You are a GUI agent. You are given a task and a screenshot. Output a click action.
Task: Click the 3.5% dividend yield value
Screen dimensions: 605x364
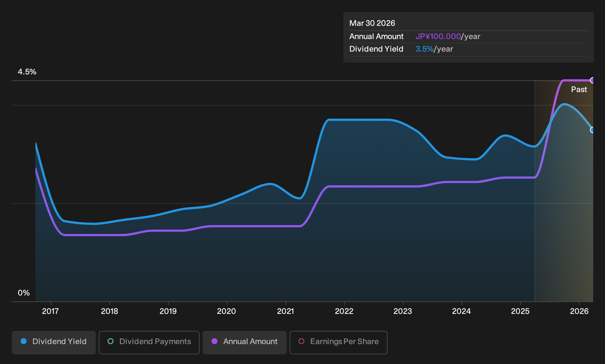424,49
